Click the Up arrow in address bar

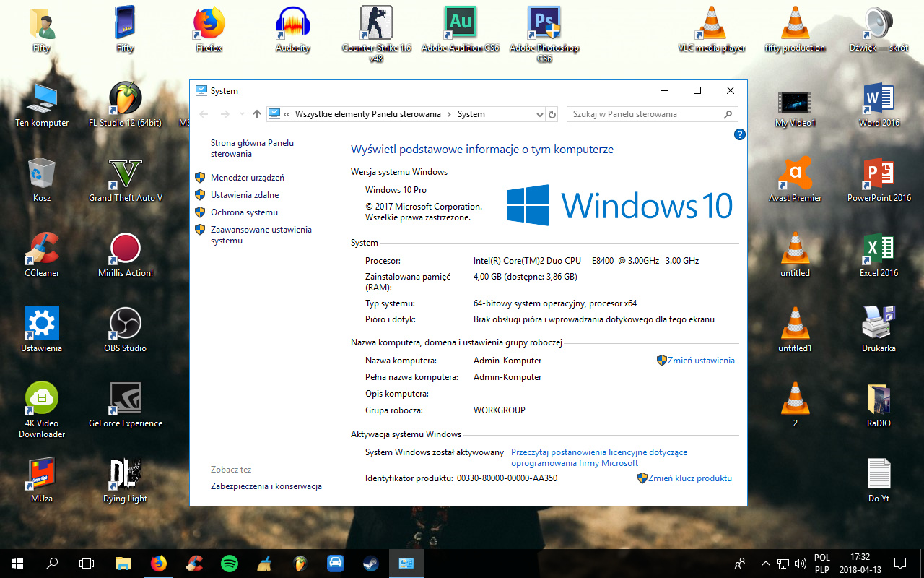tap(257, 114)
